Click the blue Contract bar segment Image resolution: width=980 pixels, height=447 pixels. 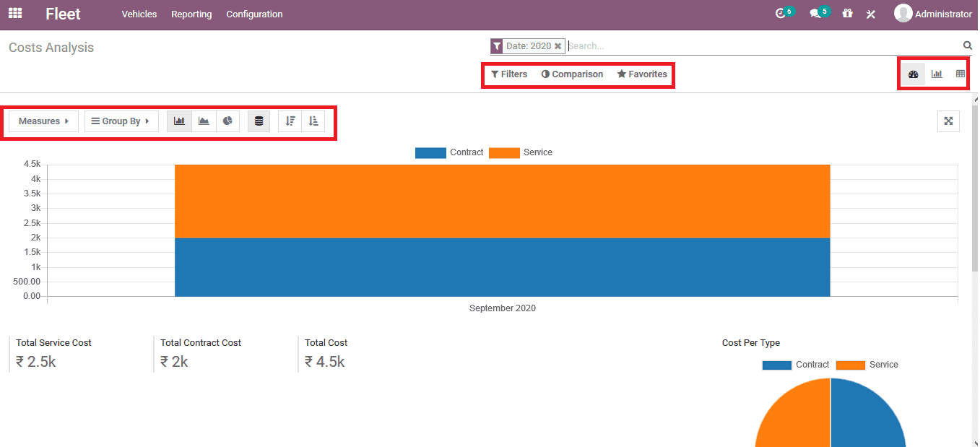[x=502, y=267]
